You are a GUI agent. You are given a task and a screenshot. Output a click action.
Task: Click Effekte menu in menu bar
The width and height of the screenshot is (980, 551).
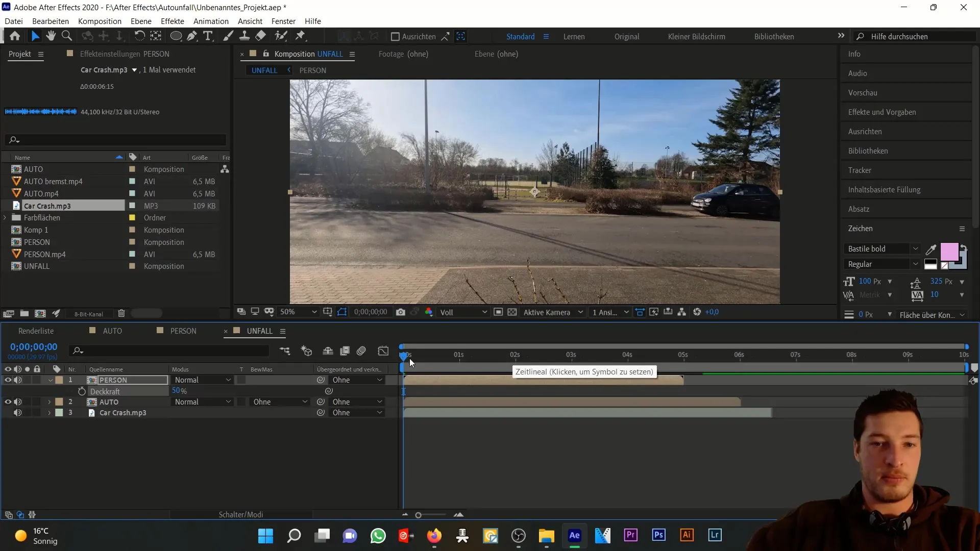(x=173, y=21)
